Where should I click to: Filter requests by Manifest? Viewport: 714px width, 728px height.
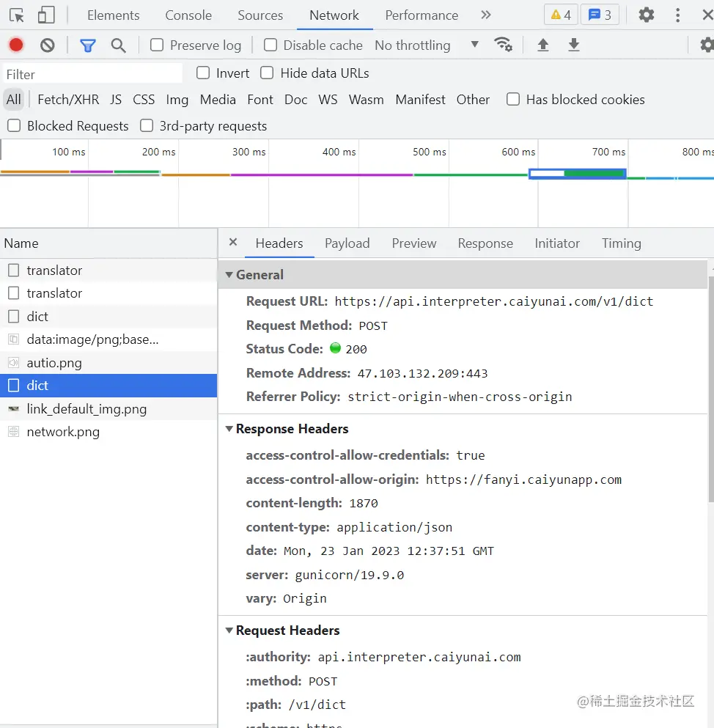tap(420, 100)
